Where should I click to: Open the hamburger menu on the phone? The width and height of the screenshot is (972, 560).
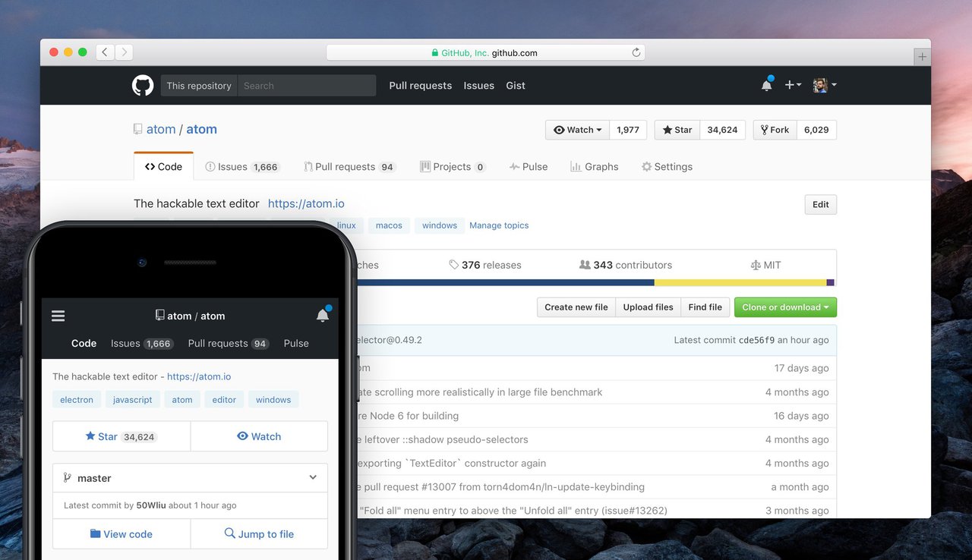click(58, 316)
